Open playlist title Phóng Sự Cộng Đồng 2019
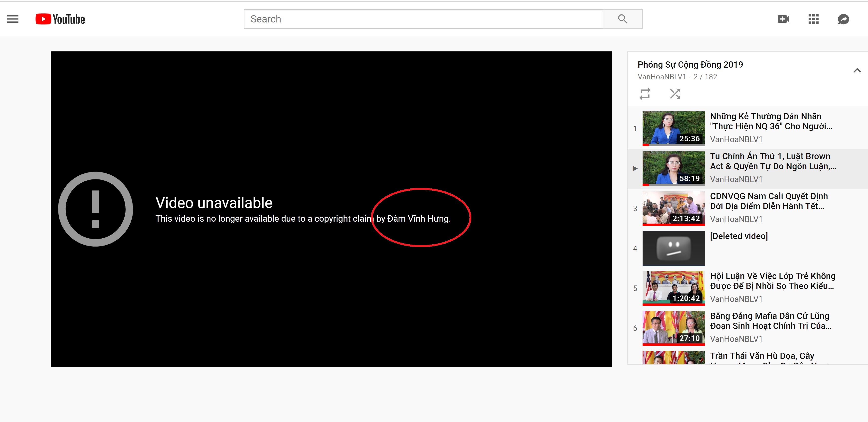This screenshot has height=422, width=868. click(690, 65)
